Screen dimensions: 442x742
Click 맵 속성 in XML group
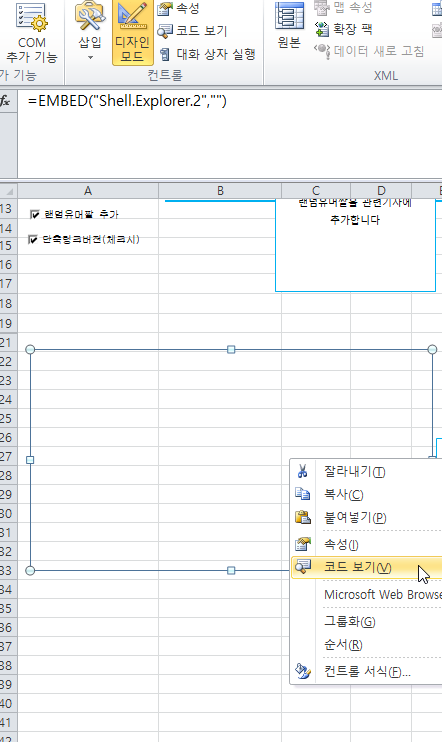[x=344, y=8]
